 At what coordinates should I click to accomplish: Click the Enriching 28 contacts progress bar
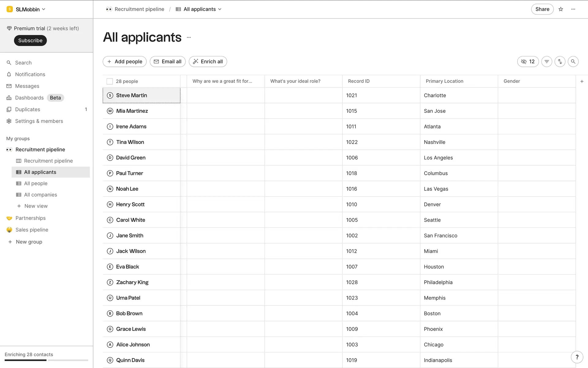pyautogui.click(x=46, y=360)
